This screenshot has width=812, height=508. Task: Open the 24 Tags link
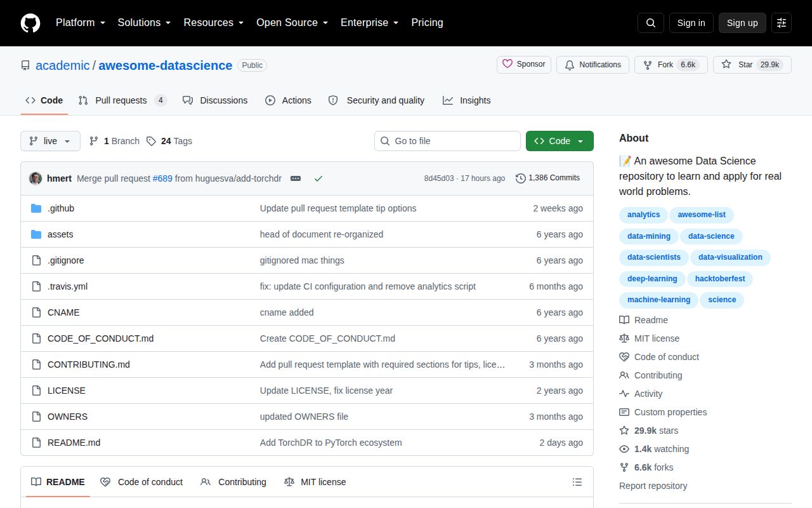point(169,141)
